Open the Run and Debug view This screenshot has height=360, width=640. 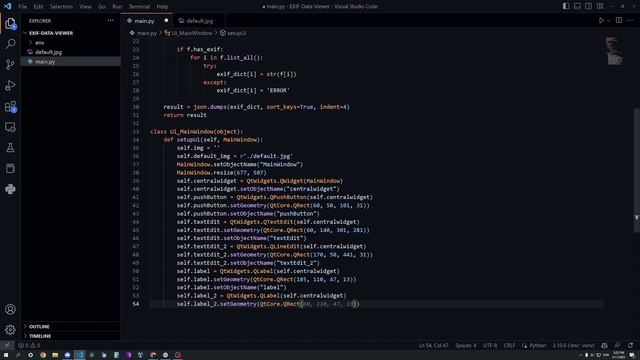[x=10, y=85]
